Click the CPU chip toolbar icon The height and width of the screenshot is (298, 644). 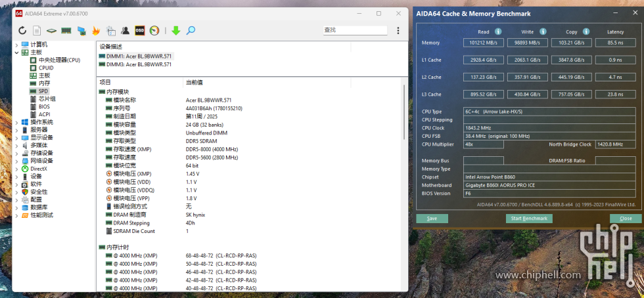51,31
